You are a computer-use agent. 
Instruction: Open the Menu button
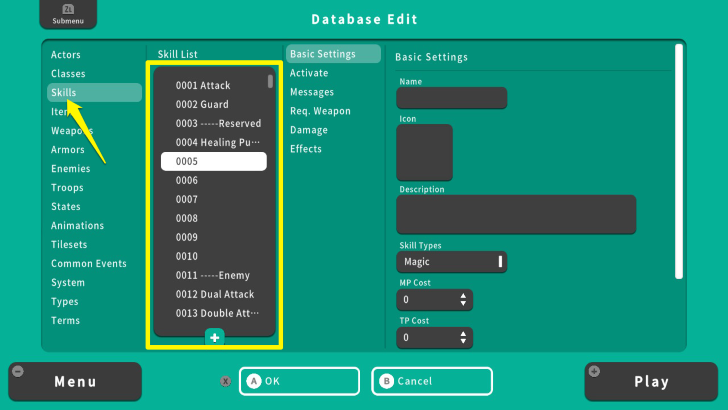[75, 382]
